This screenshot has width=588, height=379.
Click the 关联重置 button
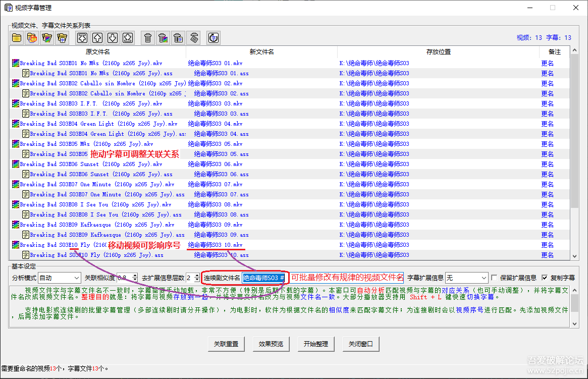pos(226,344)
